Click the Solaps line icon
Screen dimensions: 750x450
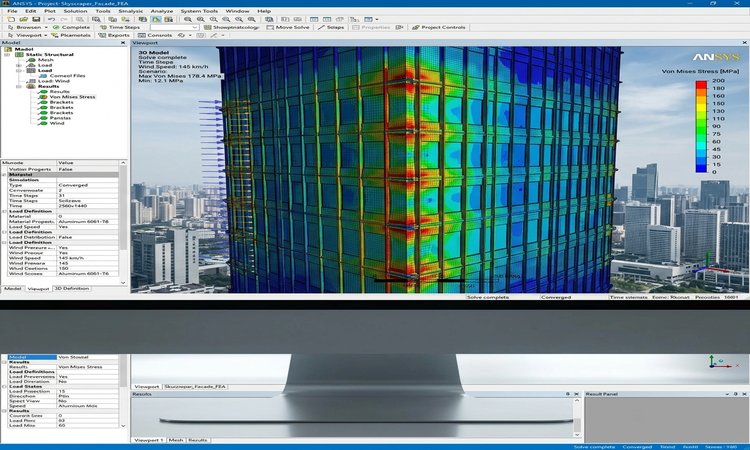pyautogui.click(x=321, y=27)
